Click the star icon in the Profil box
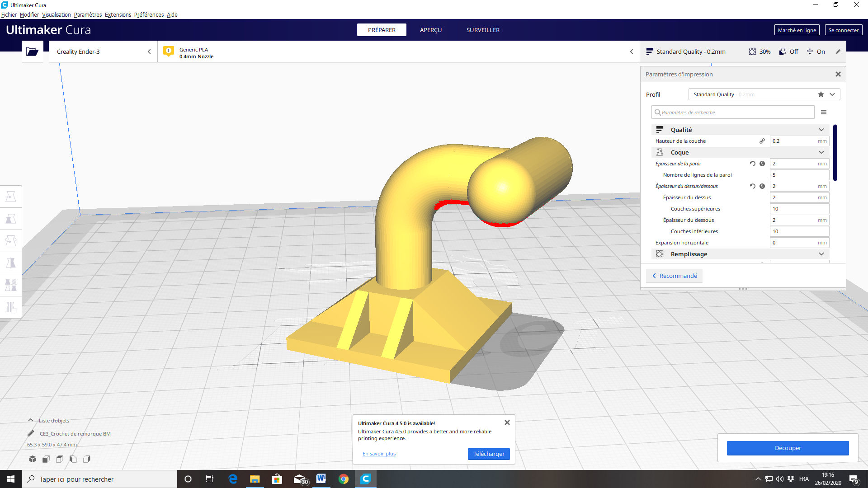Screen dimensions: 868x488 point(821,94)
